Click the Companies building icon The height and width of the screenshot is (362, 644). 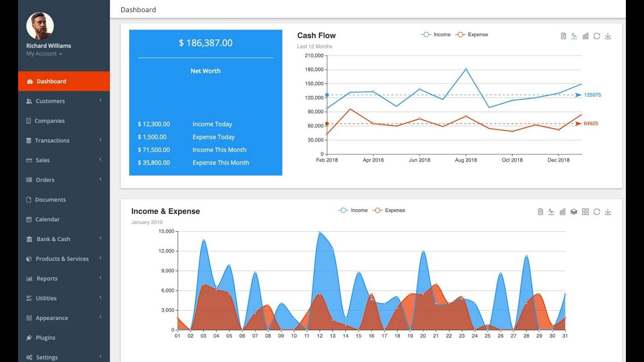tap(29, 121)
